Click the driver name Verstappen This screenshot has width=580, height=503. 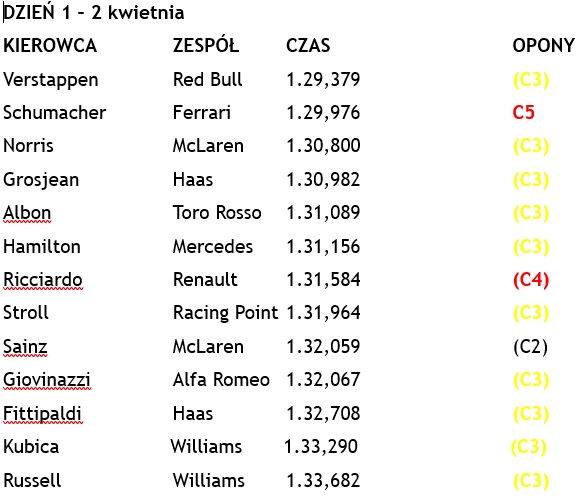tap(51, 80)
